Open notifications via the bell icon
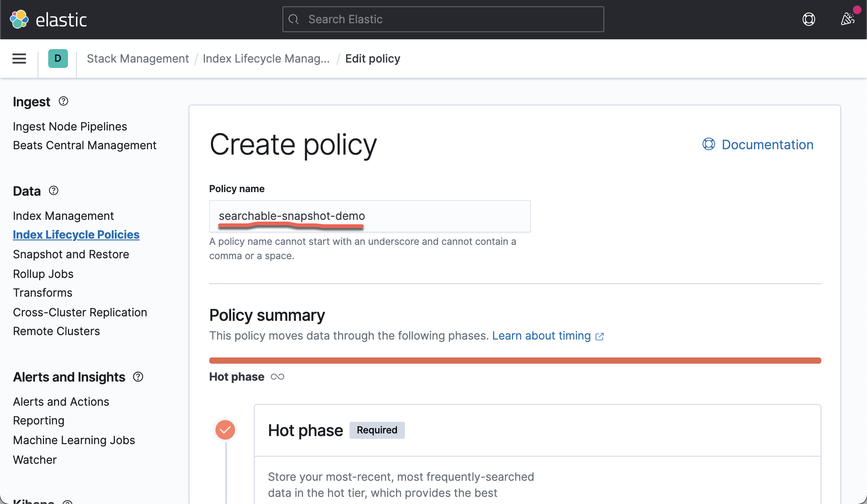 point(847,19)
